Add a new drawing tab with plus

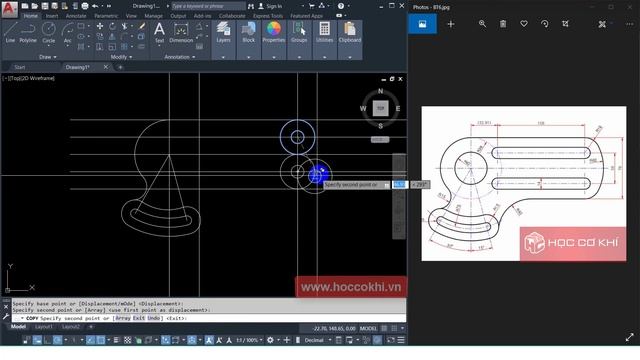pos(120,67)
